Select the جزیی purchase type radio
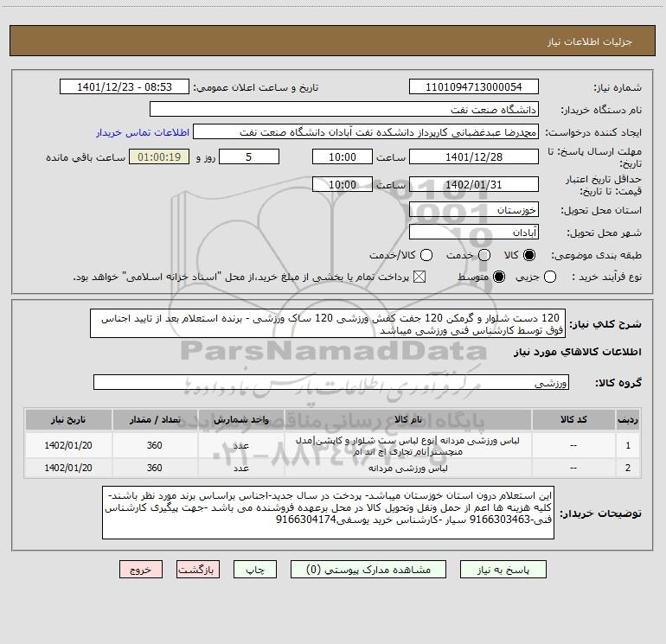Image resolution: width=666 pixels, height=644 pixels. pos(549,277)
